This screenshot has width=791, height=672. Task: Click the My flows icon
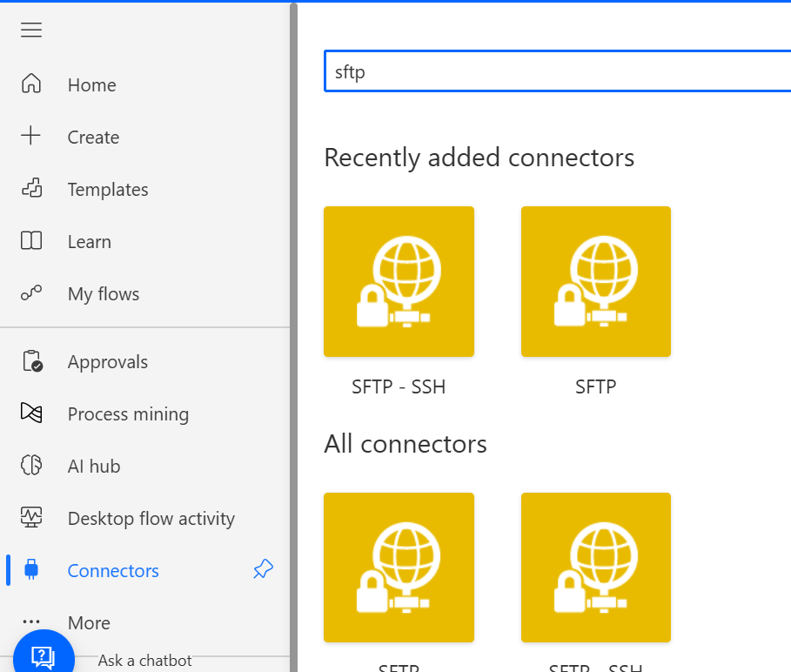tap(31, 292)
